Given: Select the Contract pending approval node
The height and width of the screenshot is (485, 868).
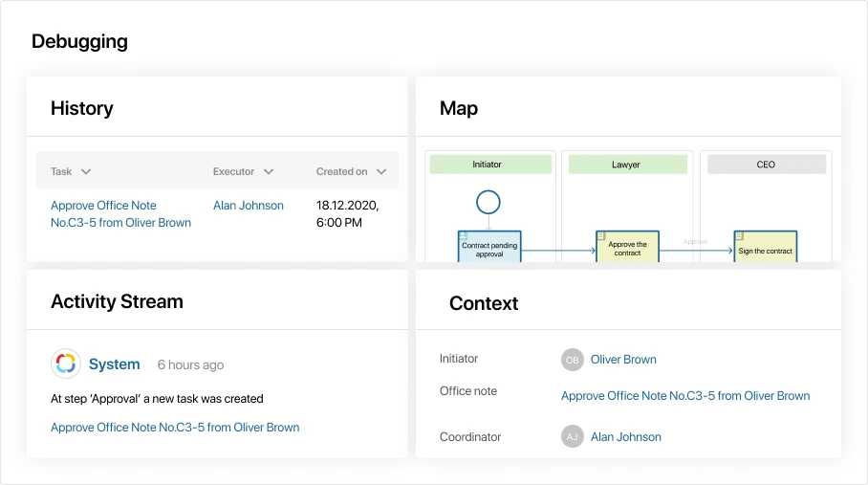Looking at the screenshot, I should click(488, 248).
